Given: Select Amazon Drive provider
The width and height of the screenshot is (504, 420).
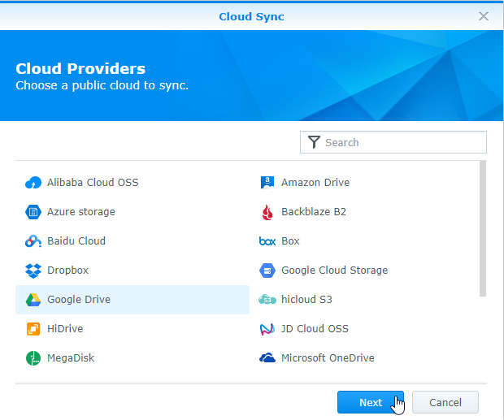Looking at the screenshot, I should (x=367, y=183).
